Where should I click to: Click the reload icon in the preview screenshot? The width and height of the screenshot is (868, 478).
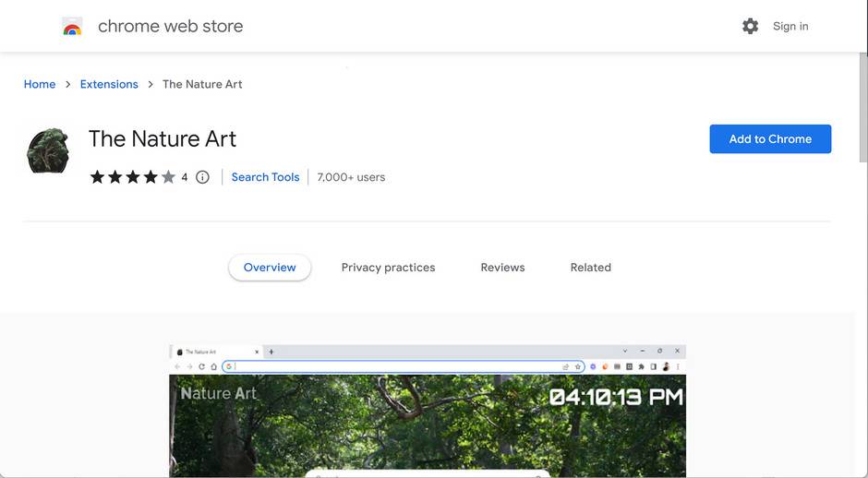(x=201, y=366)
